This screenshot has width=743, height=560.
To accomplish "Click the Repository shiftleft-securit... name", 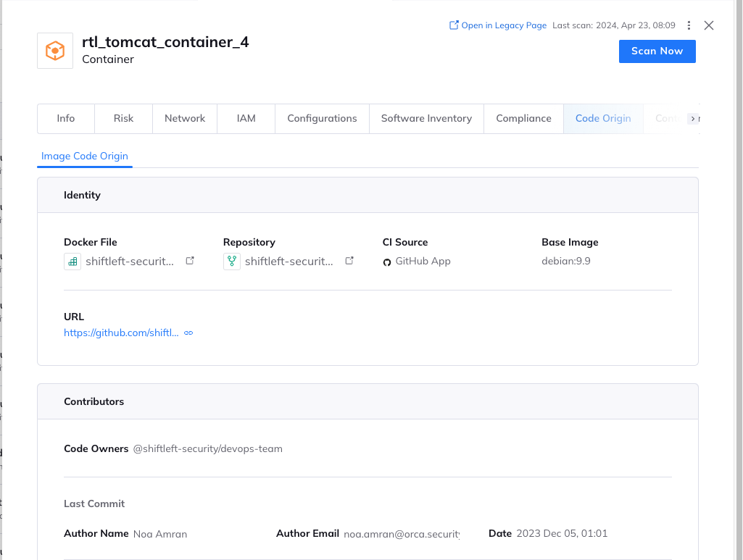I will click(289, 262).
